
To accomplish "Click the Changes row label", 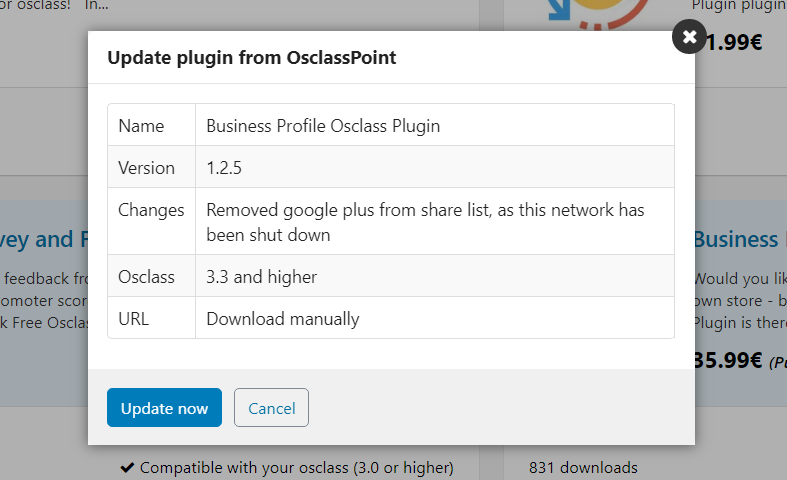I will coord(151,210).
